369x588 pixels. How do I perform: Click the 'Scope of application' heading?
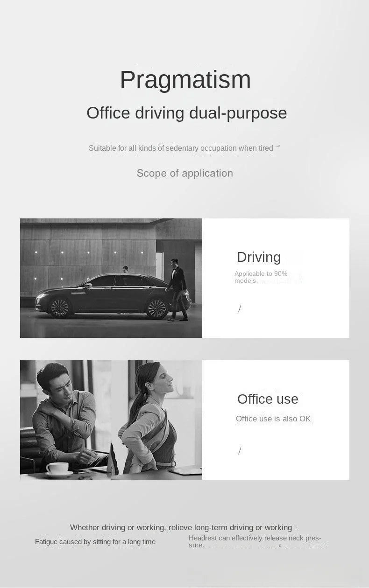184,173
